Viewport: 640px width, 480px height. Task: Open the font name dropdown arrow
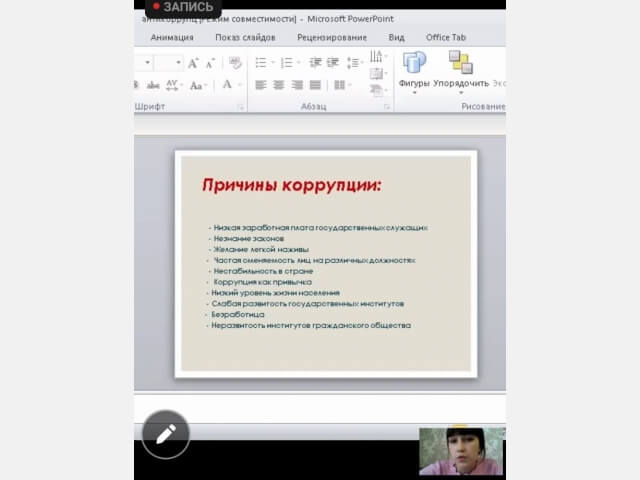[147, 63]
